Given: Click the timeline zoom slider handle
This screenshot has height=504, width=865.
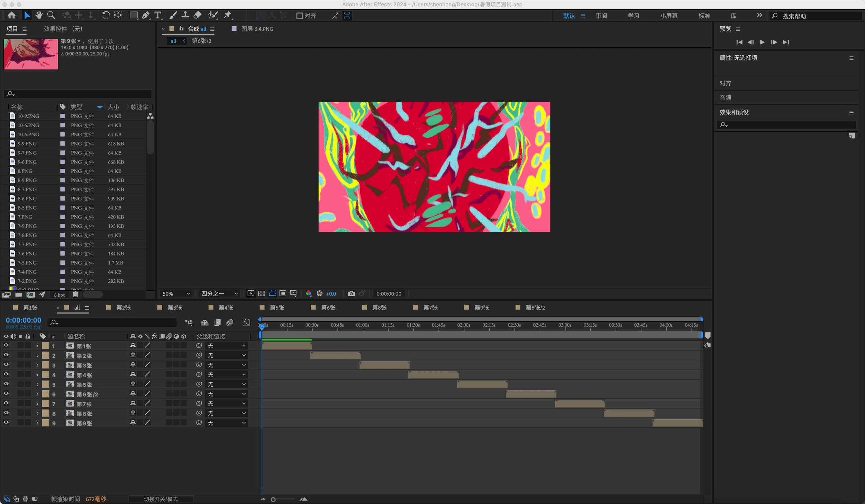Looking at the screenshot, I should pyautogui.click(x=273, y=499).
